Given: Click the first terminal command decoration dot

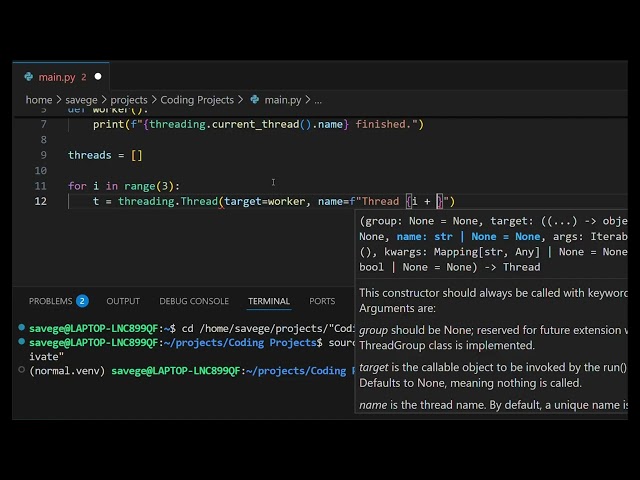Looking at the screenshot, I should 22,327.
